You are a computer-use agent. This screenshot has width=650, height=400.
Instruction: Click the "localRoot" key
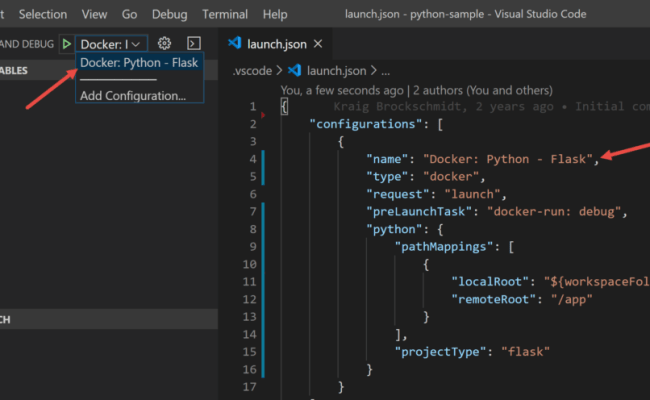(x=490, y=282)
